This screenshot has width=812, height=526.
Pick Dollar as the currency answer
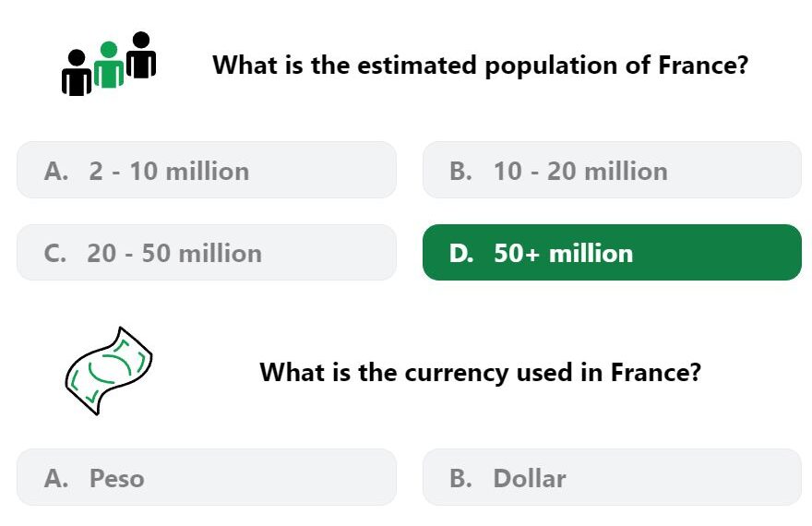[x=612, y=477]
